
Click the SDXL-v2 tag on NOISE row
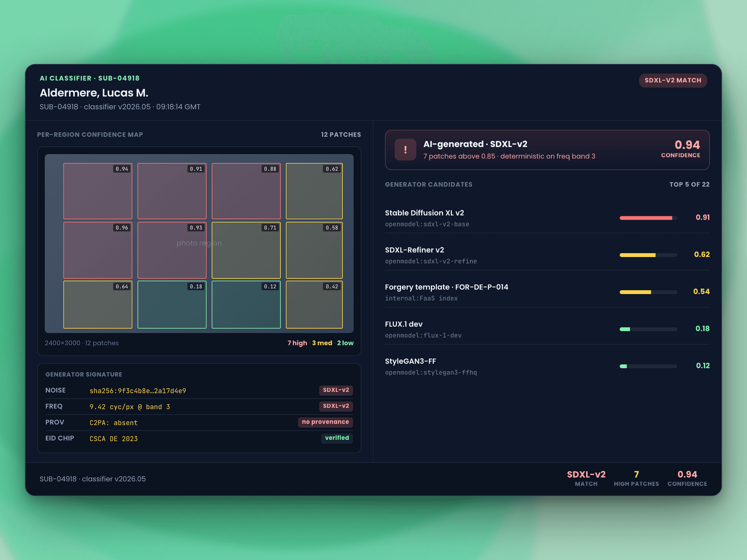pyautogui.click(x=336, y=390)
